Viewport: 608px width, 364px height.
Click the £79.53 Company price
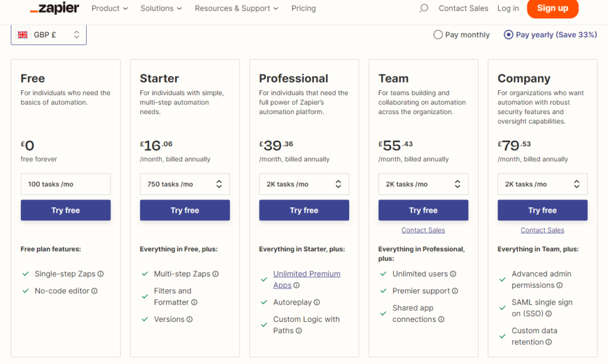click(514, 145)
